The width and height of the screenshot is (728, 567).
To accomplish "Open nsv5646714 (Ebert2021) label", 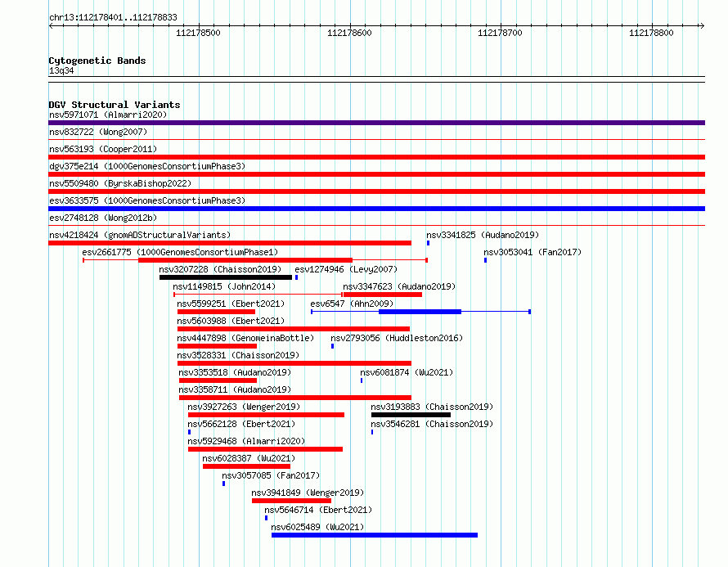I will point(318,510).
